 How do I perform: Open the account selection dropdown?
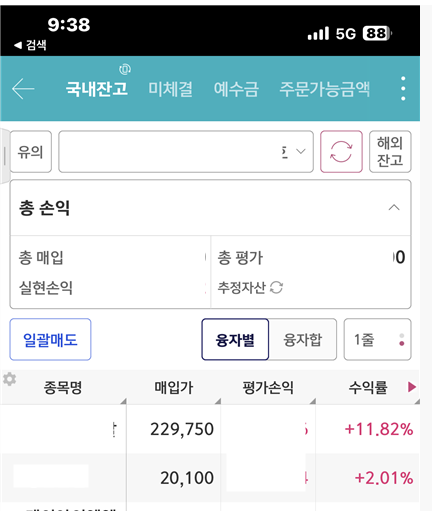[186, 152]
